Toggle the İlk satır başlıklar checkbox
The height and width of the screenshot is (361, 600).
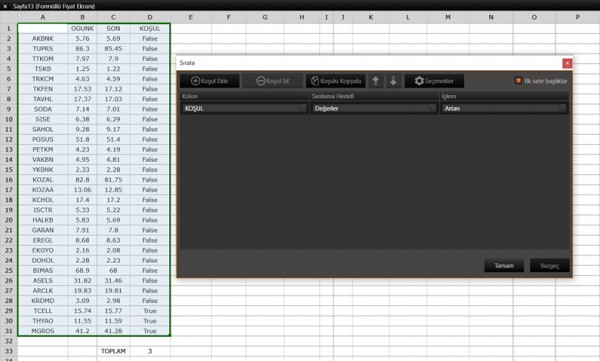518,81
